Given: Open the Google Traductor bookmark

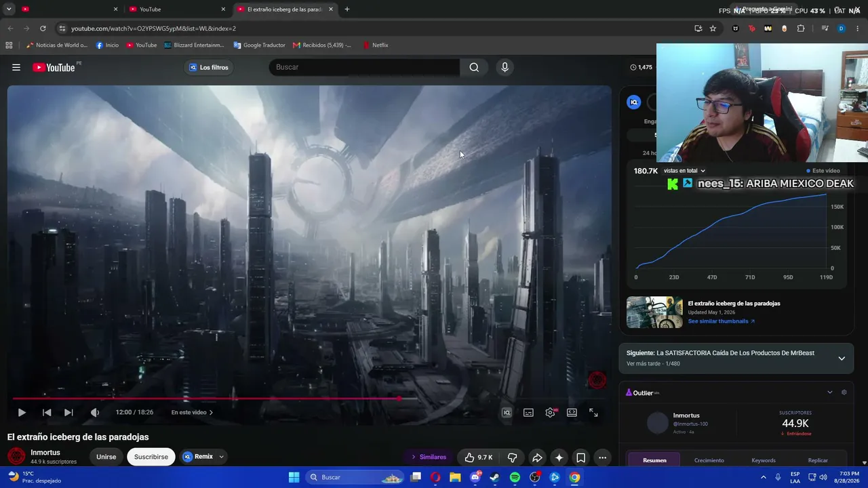Looking at the screenshot, I should (259, 45).
